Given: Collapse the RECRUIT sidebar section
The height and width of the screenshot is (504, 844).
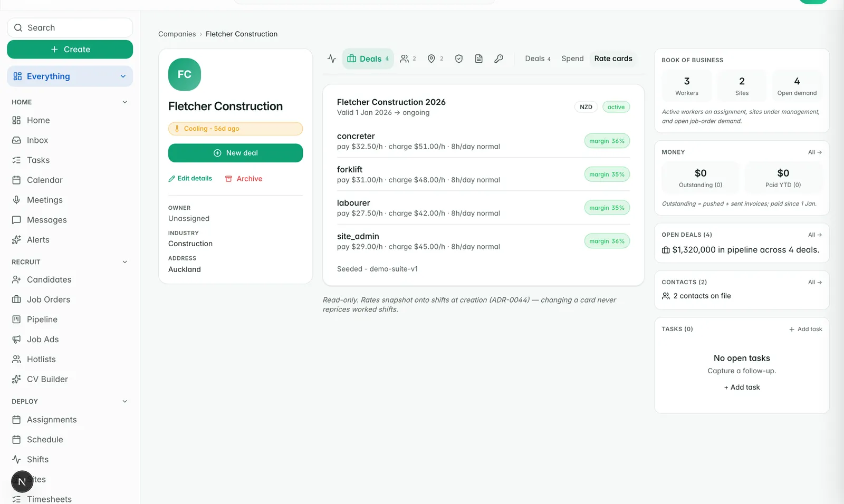Looking at the screenshot, I should point(125,262).
